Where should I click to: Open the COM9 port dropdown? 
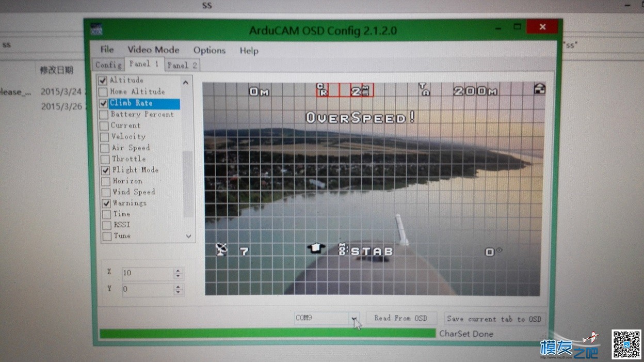[354, 318]
